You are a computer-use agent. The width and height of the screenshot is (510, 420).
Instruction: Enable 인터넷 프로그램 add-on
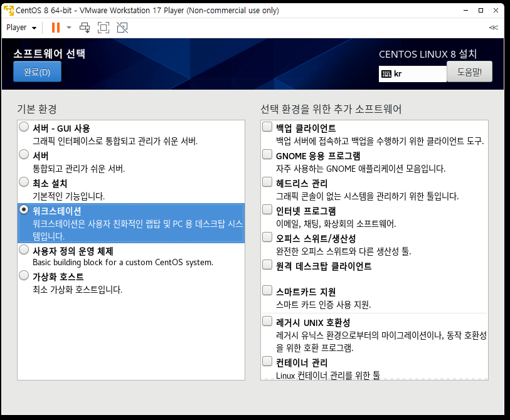coord(267,209)
